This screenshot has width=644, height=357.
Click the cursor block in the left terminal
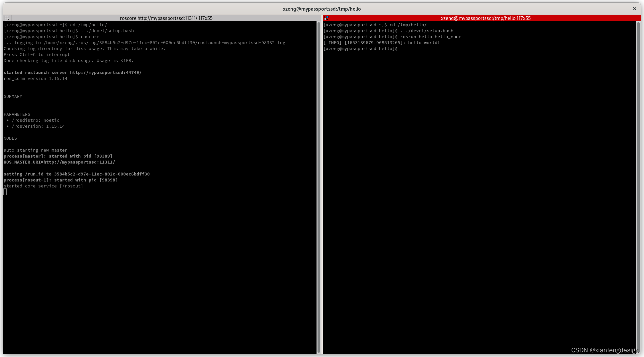point(5,192)
